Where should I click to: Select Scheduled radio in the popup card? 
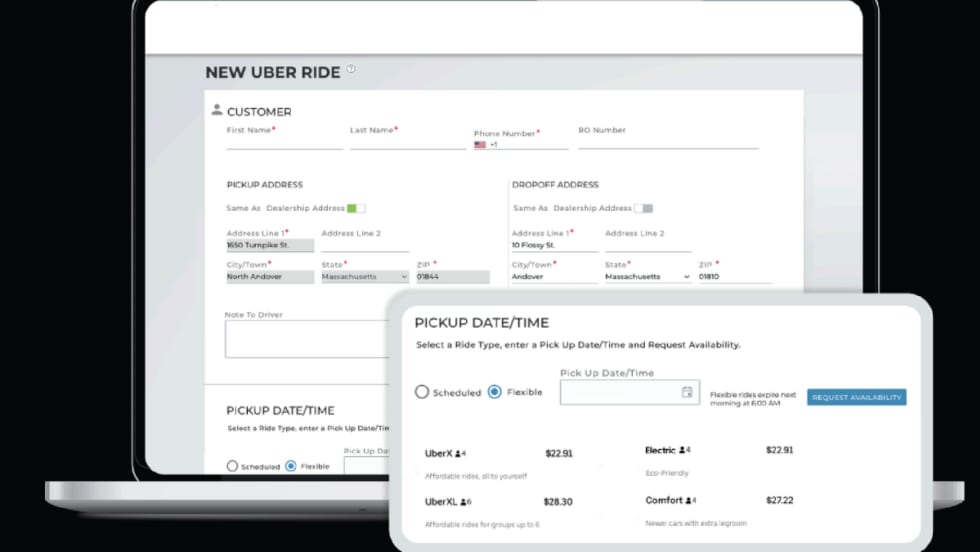click(422, 392)
